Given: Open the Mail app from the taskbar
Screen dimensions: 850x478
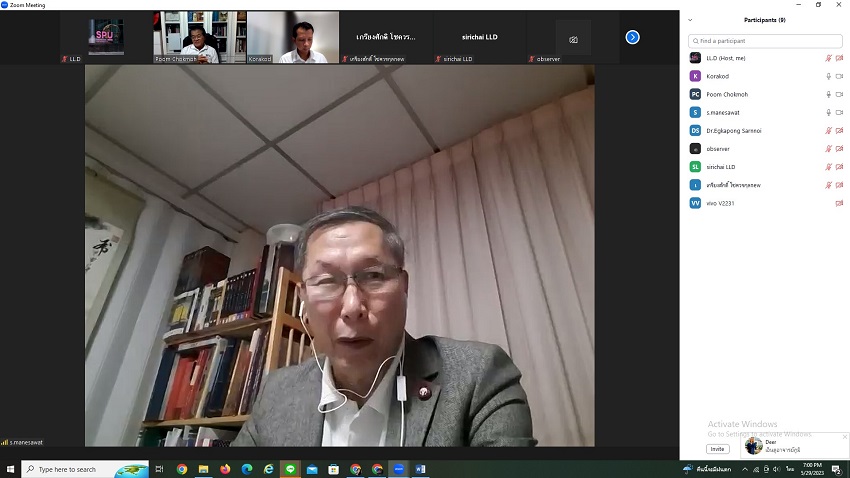Looking at the screenshot, I should pyautogui.click(x=312, y=469).
